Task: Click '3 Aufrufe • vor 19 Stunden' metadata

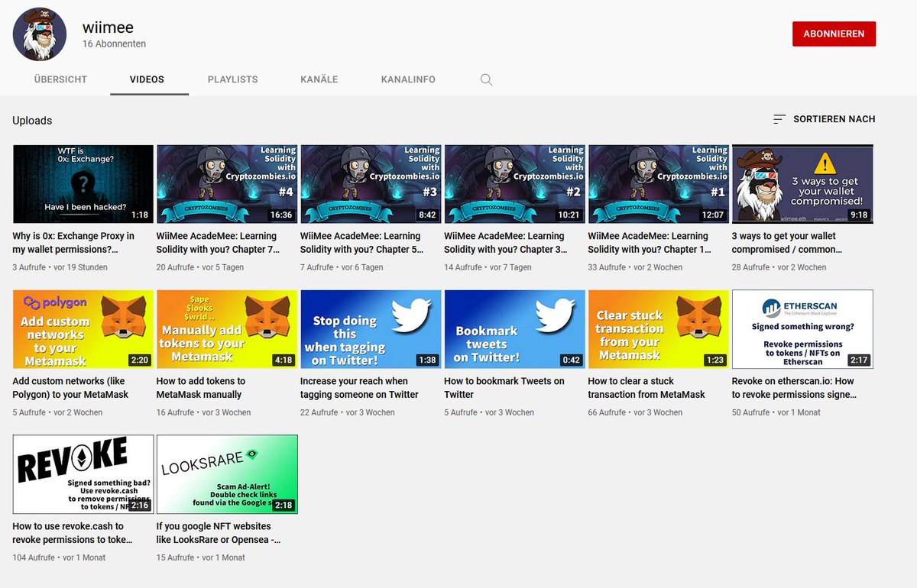Action: coord(60,267)
